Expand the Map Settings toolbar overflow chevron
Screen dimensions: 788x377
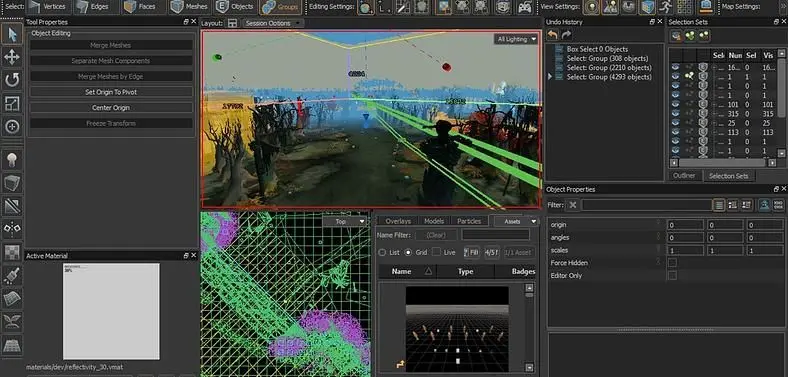[783, 7]
